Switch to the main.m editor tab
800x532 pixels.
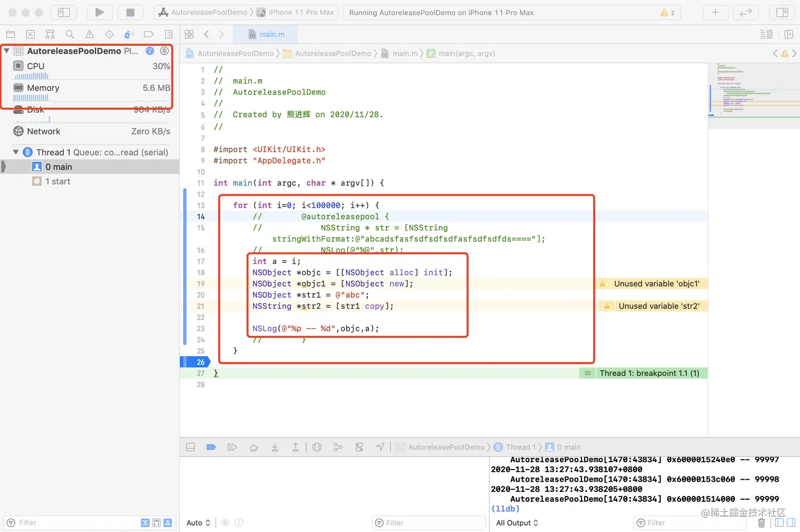[x=266, y=34]
